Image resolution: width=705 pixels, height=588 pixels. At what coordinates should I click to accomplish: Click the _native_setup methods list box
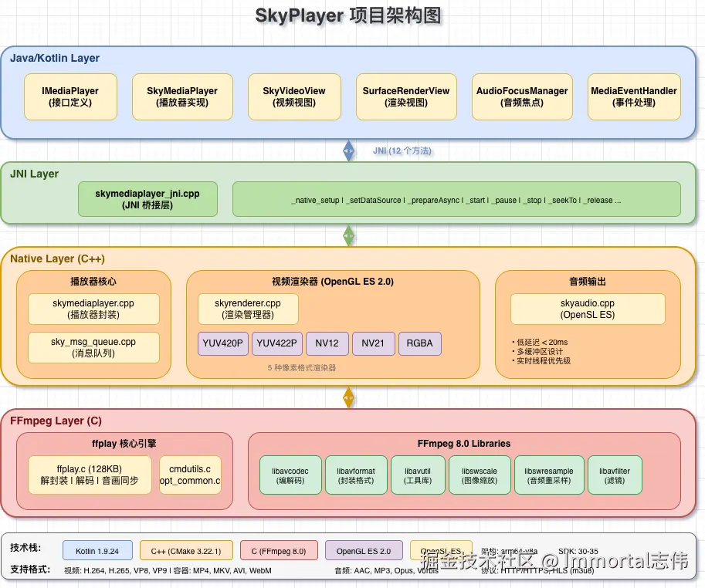tap(456, 199)
